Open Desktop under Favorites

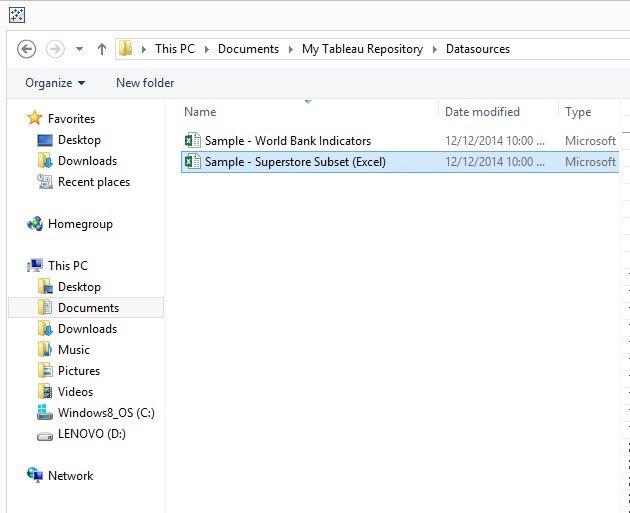79,140
